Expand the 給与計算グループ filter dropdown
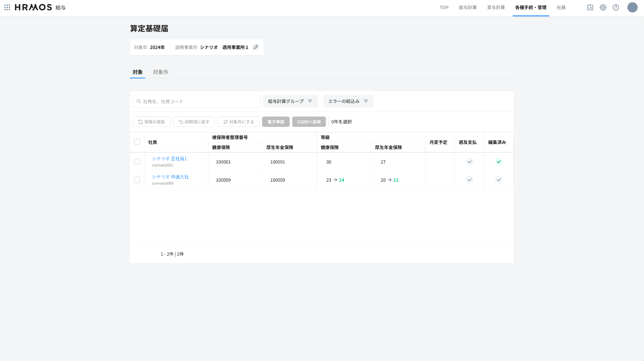Image resolution: width=644 pixels, height=361 pixels. coord(290,101)
